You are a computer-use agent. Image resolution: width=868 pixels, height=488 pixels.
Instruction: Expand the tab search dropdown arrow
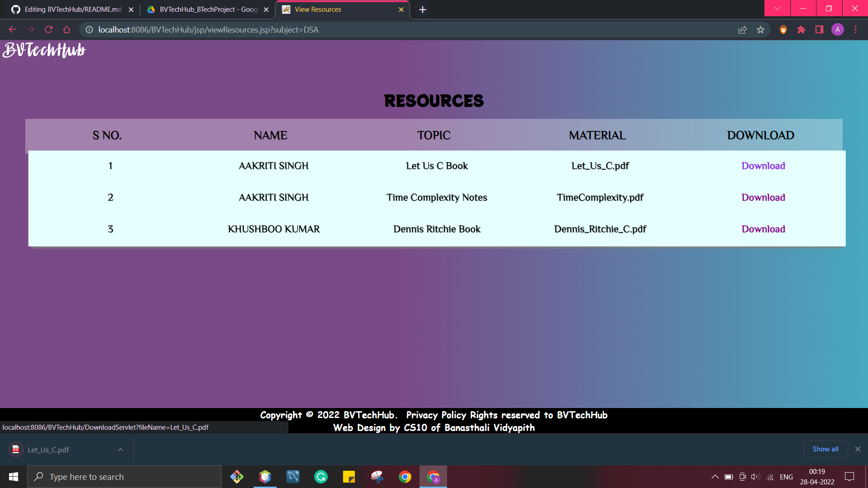(777, 8)
